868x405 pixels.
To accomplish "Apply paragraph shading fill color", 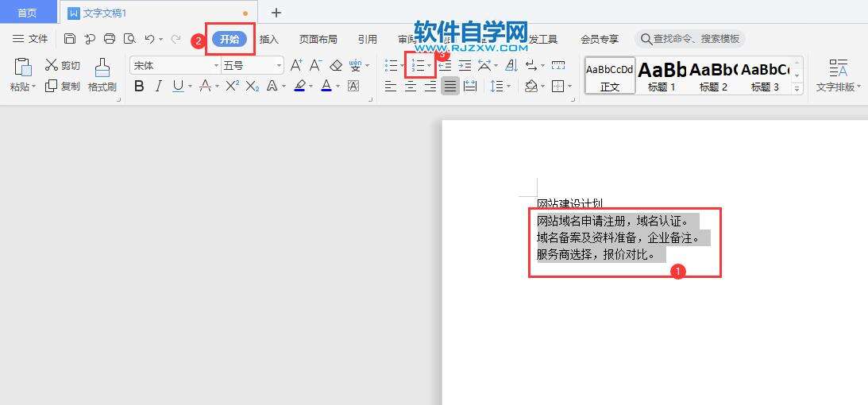I will 530,86.
